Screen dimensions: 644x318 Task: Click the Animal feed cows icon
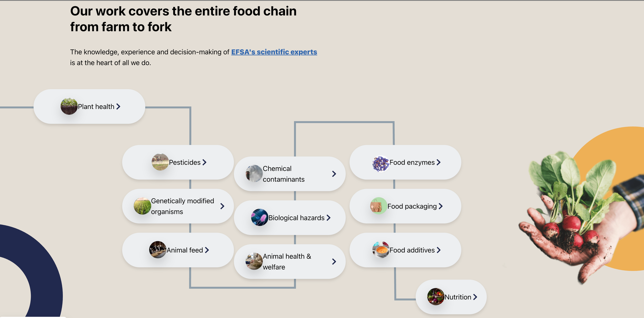pos(158,250)
